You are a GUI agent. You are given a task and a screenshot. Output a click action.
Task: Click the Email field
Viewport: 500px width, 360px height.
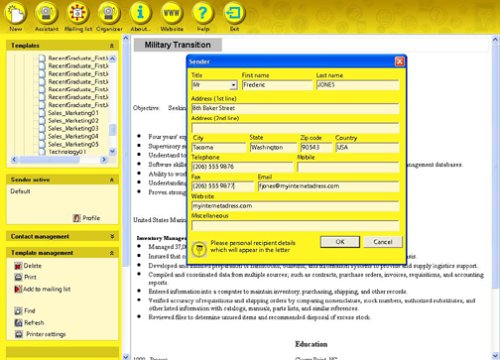coord(328,186)
